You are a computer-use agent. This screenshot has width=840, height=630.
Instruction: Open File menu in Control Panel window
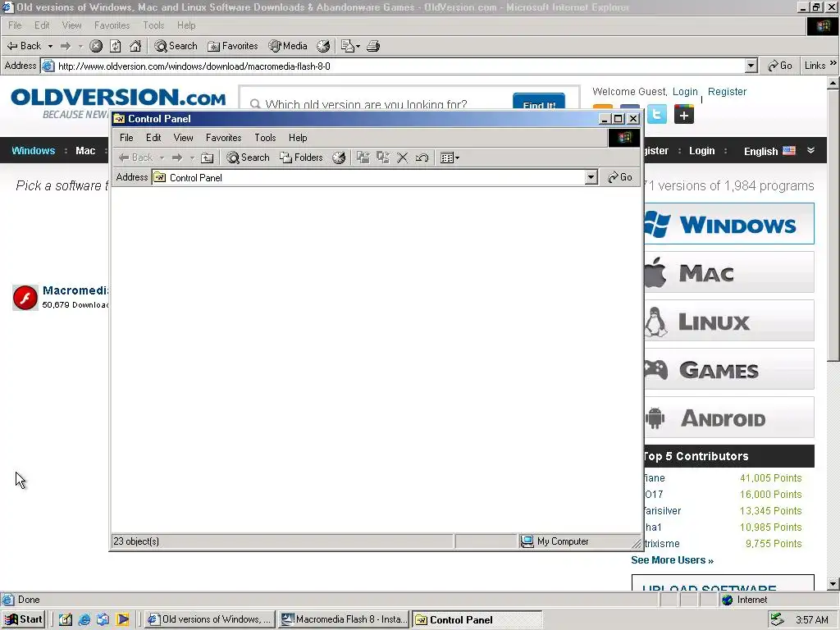click(x=126, y=138)
